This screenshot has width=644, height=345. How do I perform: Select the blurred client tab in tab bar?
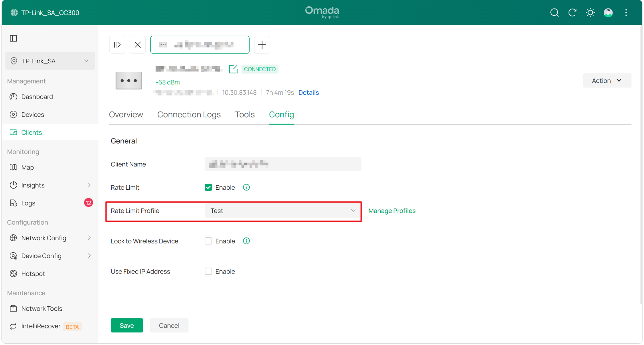(x=200, y=45)
